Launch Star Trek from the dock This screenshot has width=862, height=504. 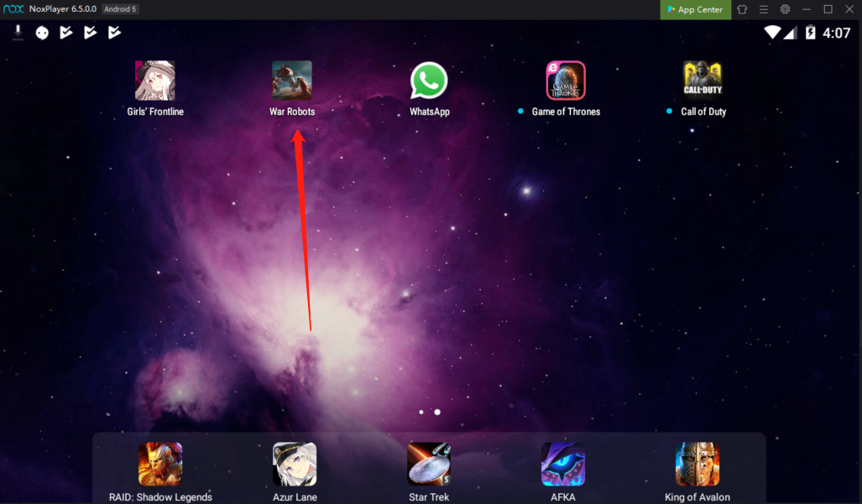point(429,465)
